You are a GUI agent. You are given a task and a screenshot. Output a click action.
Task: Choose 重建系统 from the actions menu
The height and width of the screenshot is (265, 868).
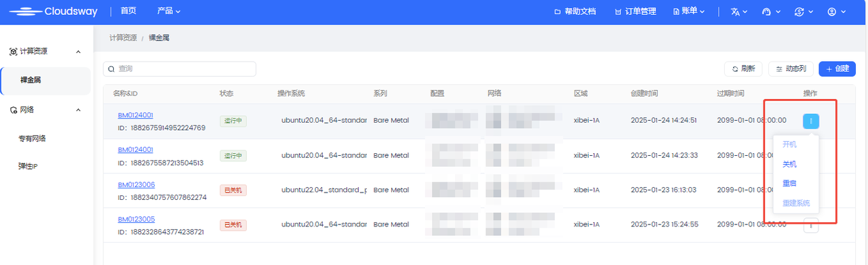tap(796, 203)
